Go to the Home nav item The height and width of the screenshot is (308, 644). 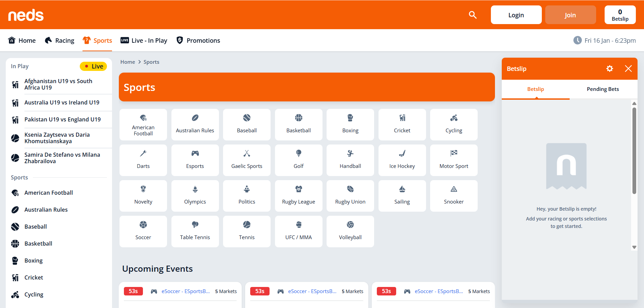pos(22,40)
